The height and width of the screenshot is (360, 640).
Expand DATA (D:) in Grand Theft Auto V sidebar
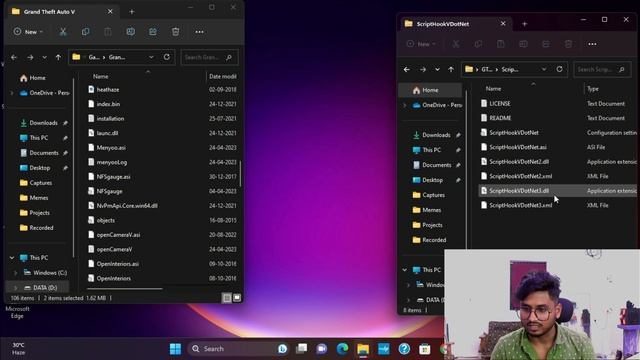(16, 288)
